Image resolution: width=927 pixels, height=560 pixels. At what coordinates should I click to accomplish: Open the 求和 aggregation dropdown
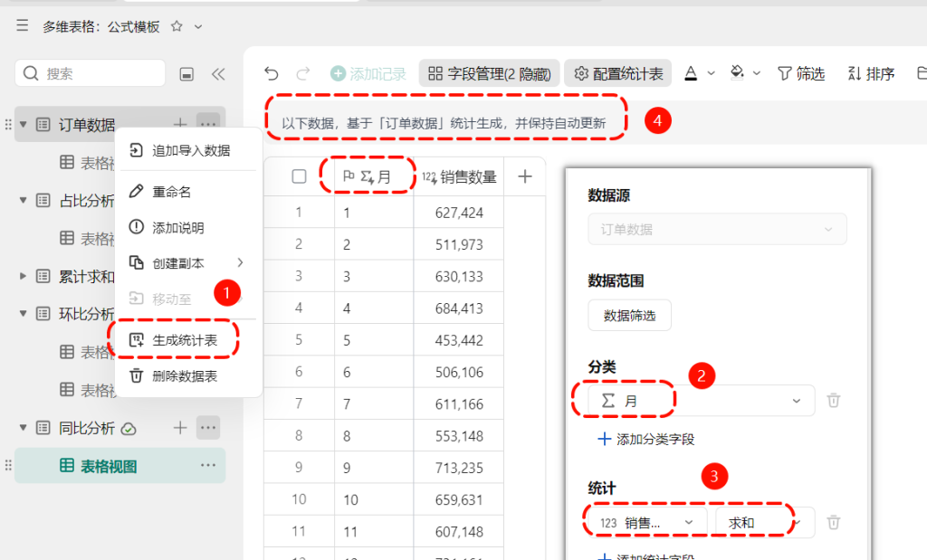(765, 523)
